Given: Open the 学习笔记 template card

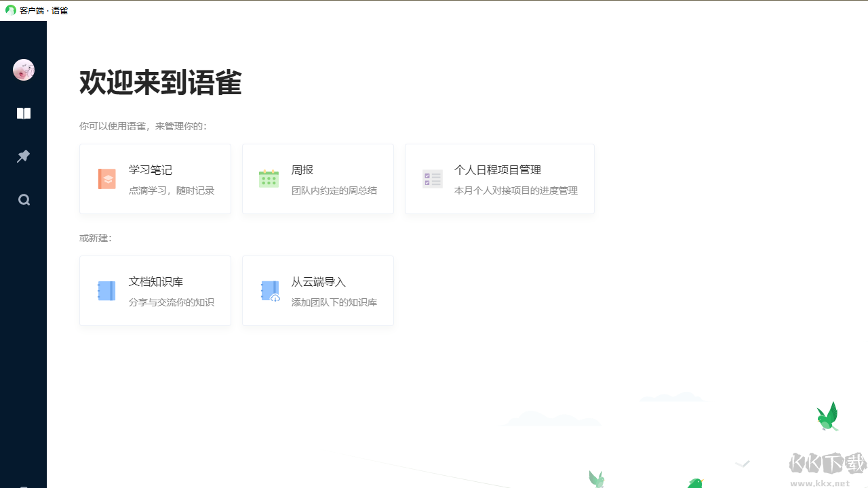Looking at the screenshot, I should pyautogui.click(x=155, y=178).
